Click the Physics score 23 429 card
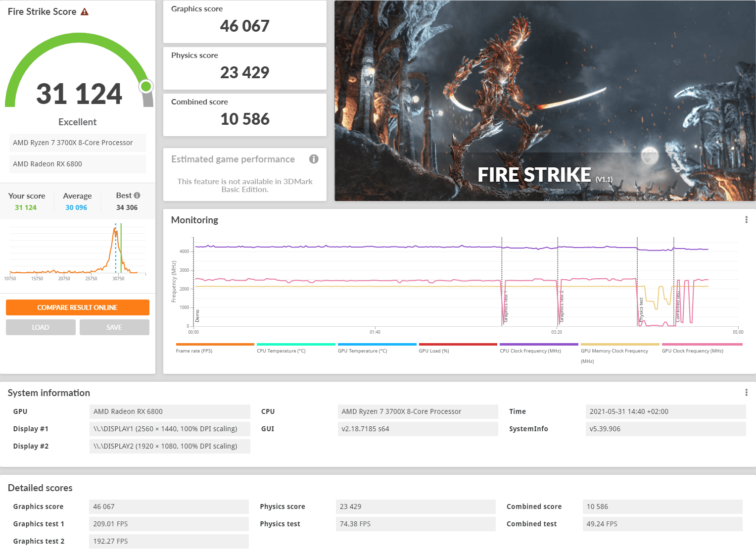 tap(245, 68)
